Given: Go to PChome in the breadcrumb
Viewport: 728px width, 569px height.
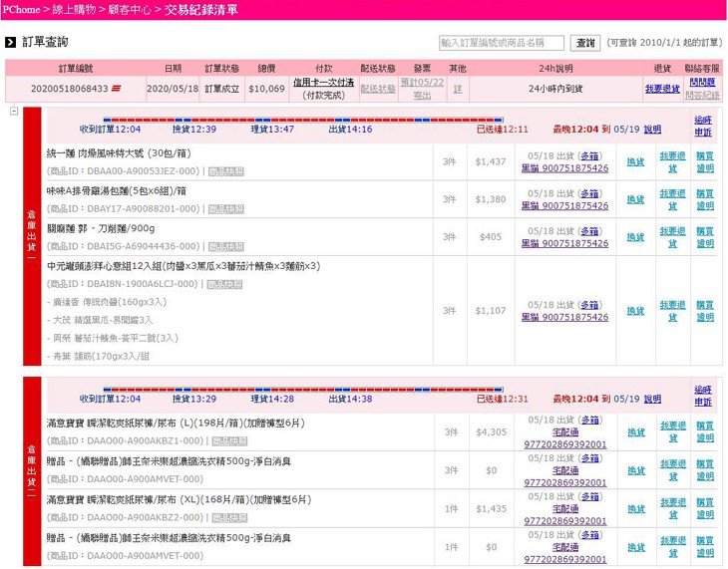Looking at the screenshot, I should pos(21,10).
